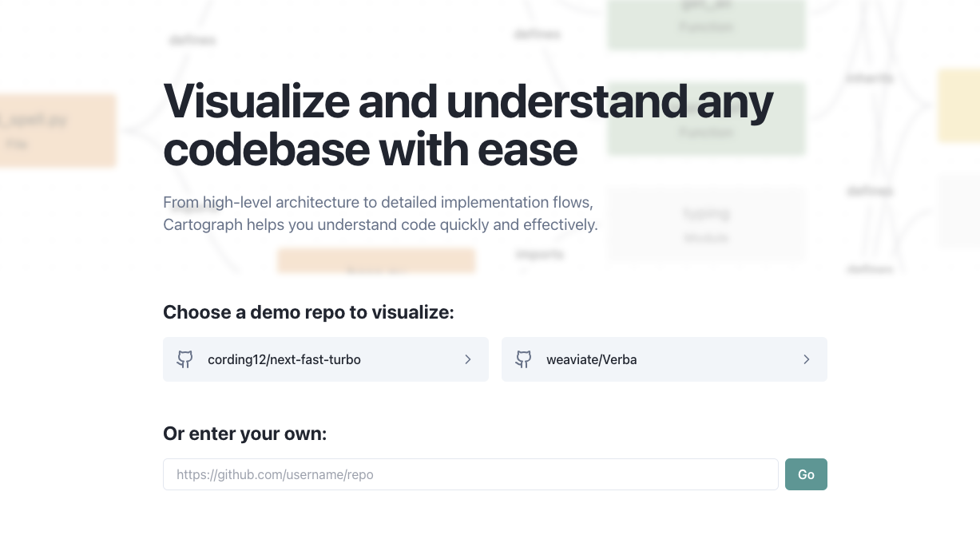Click the 'Visualize and understand any codebase' headline
Screen dimensions: 980x547
(468, 125)
